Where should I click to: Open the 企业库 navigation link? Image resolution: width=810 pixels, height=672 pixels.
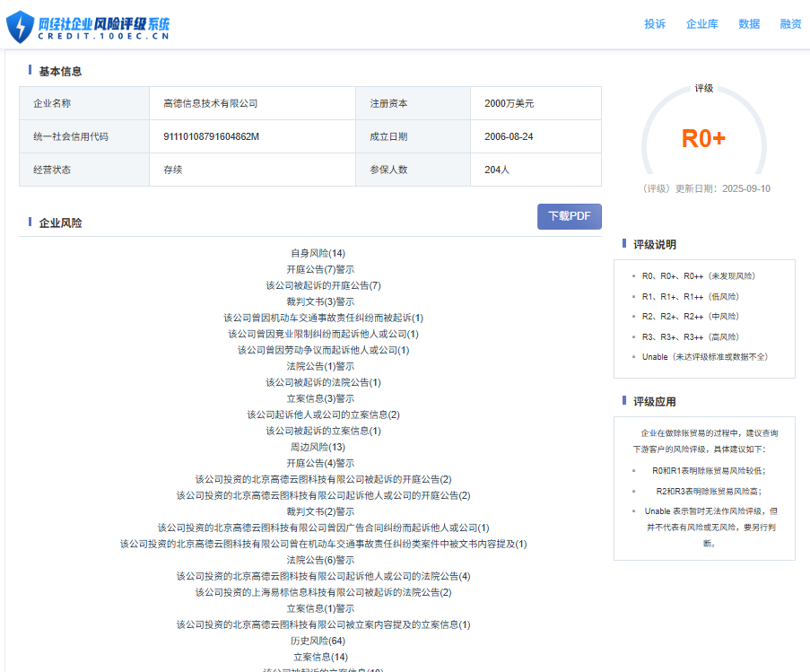pos(701,23)
